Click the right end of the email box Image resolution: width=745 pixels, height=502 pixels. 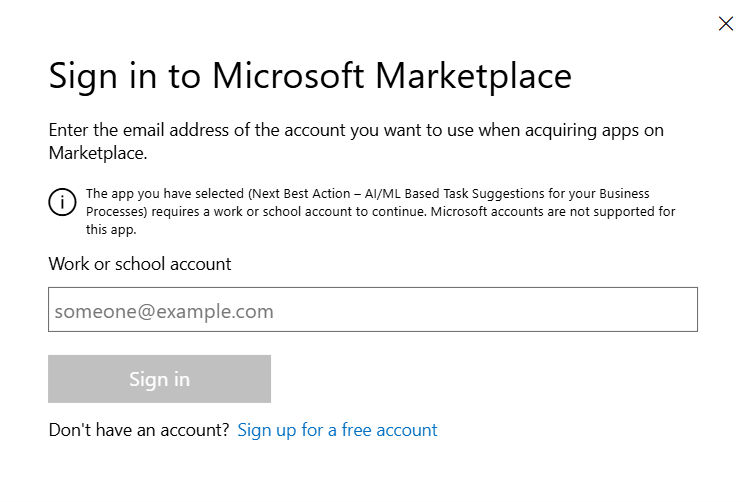680,310
